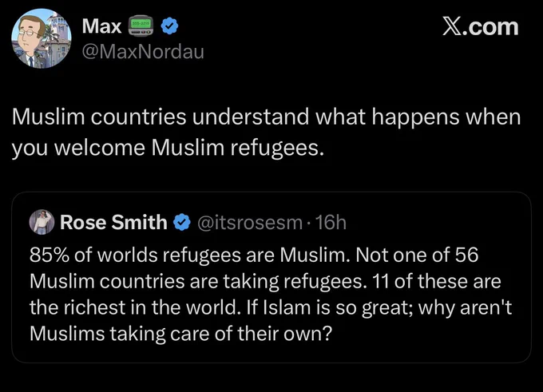The width and height of the screenshot is (543, 392).
Task: Open Max's cartoon profile avatar
Action: click(x=42, y=38)
